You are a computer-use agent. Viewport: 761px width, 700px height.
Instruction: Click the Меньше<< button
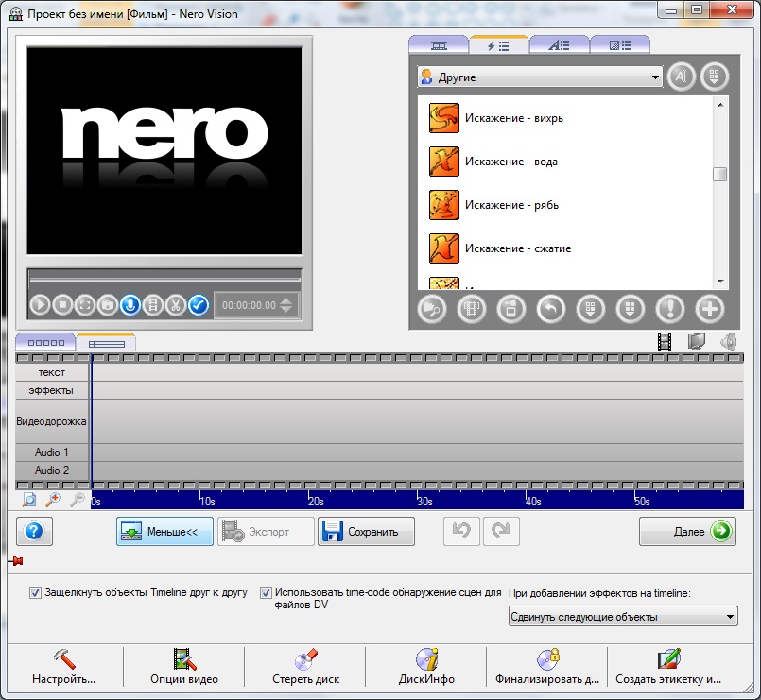click(164, 531)
